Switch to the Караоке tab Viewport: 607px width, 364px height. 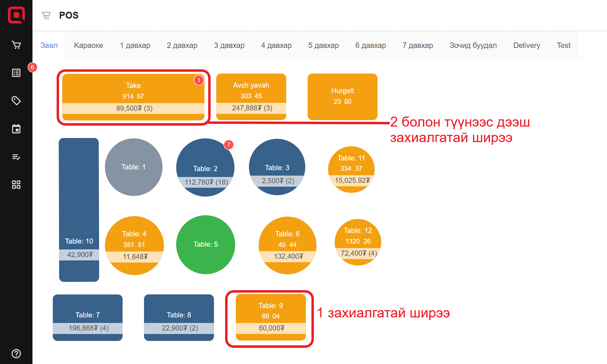(88, 46)
